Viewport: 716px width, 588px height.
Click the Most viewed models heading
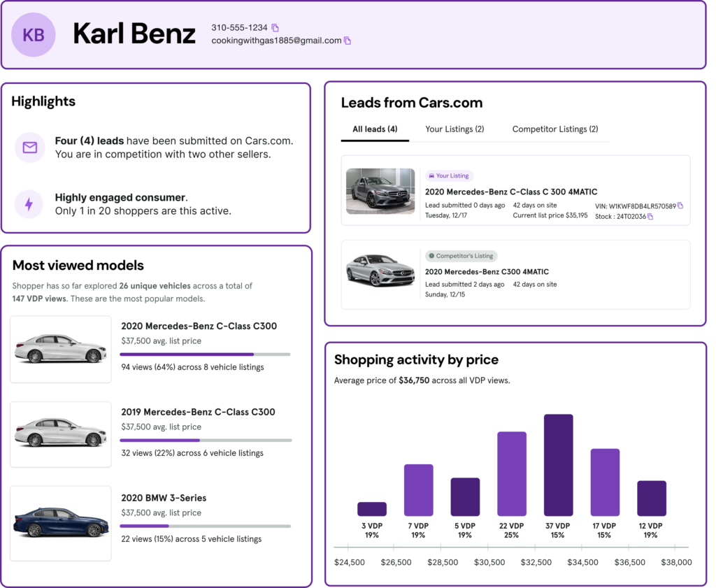point(78,265)
